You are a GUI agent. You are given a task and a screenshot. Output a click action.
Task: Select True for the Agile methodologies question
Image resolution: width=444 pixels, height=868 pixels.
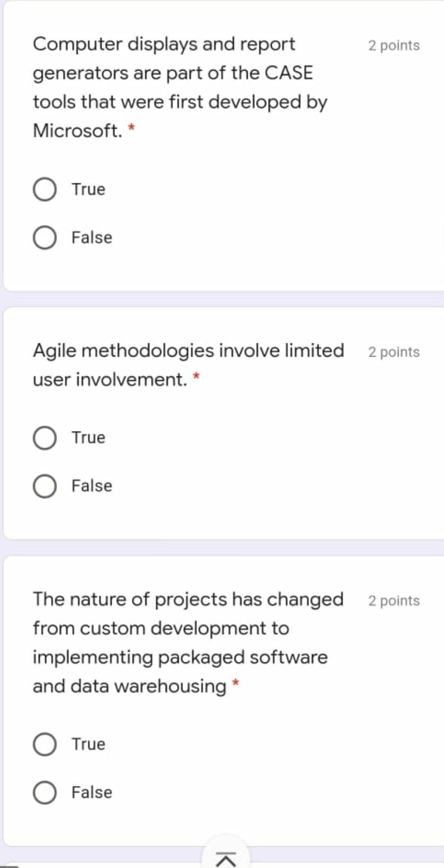tap(45, 437)
